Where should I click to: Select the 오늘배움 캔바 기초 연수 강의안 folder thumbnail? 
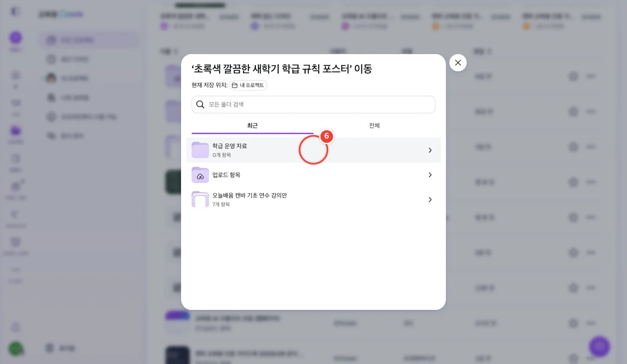pos(200,199)
